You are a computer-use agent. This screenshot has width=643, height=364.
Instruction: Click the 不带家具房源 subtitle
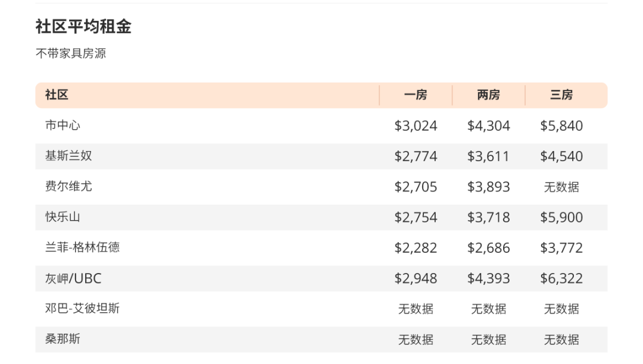click(71, 53)
